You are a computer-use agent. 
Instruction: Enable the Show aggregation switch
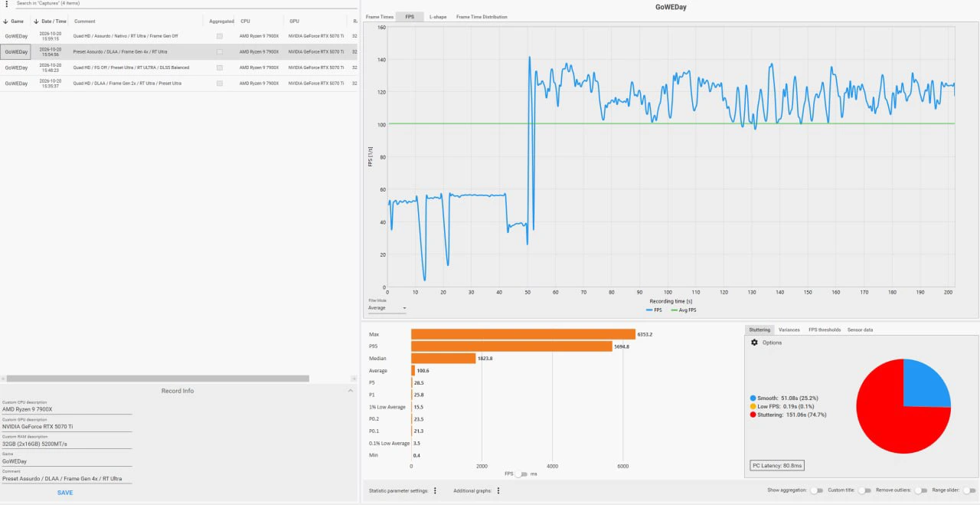pyautogui.click(x=817, y=490)
